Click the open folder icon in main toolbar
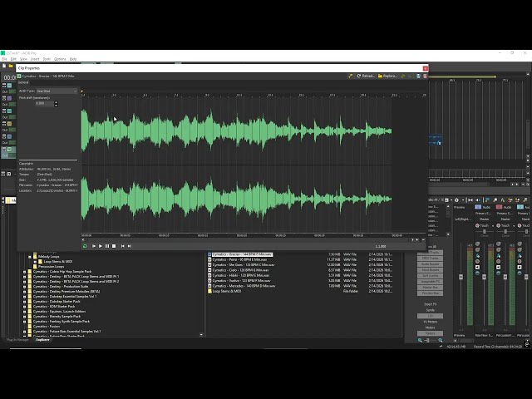The height and width of the screenshot is (399, 532). [x=11, y=66]
